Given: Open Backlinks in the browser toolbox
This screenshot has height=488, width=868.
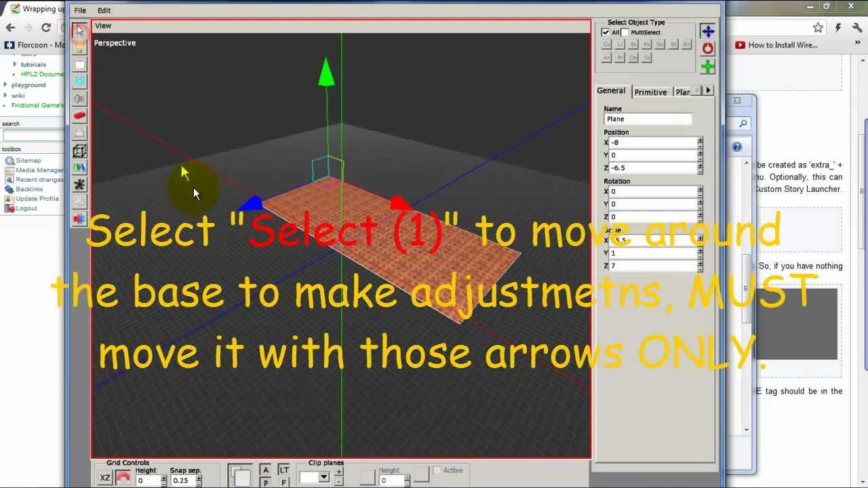Looking at the screenshot, I should tap(29, 189).
